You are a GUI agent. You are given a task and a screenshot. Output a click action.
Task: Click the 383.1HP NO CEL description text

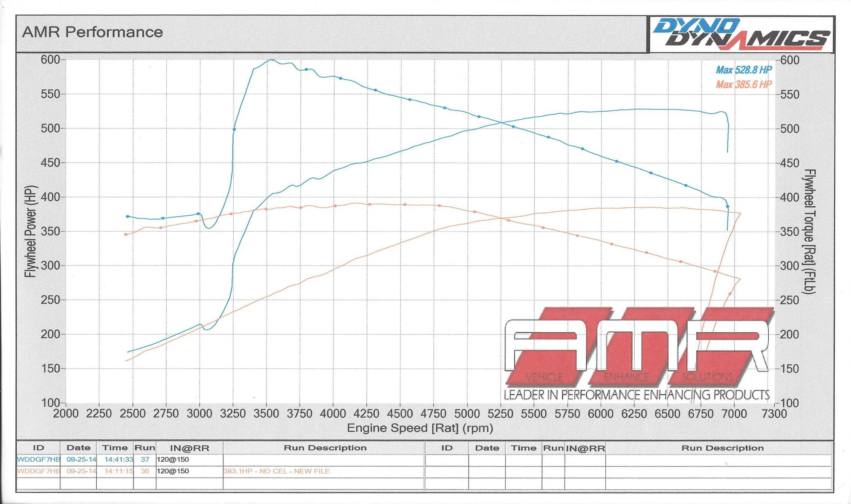click(276, 471)
